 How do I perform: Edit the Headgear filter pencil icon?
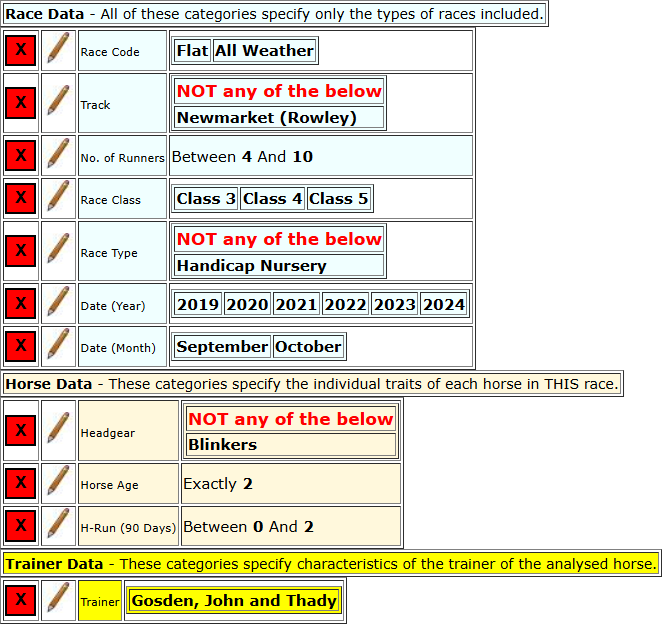point(58,430)
